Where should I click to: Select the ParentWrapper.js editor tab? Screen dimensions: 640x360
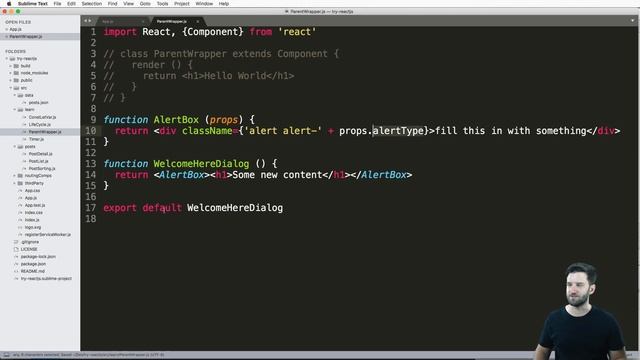click(176, 21)
